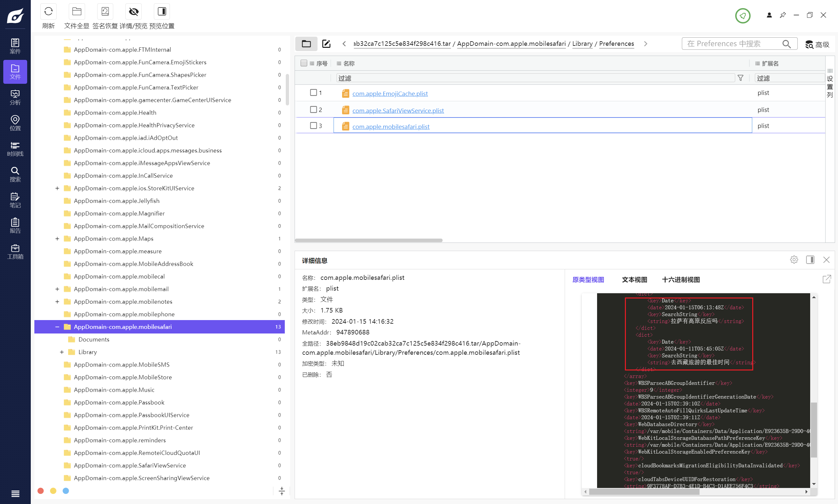Open the 分析 analysis section in sidebar

tap(15, 98)
